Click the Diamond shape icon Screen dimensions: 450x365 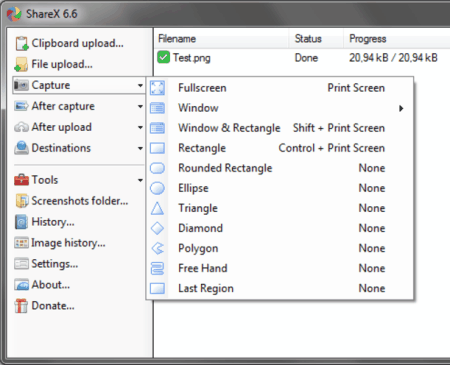pyautogui.click(x=157, y=228)
